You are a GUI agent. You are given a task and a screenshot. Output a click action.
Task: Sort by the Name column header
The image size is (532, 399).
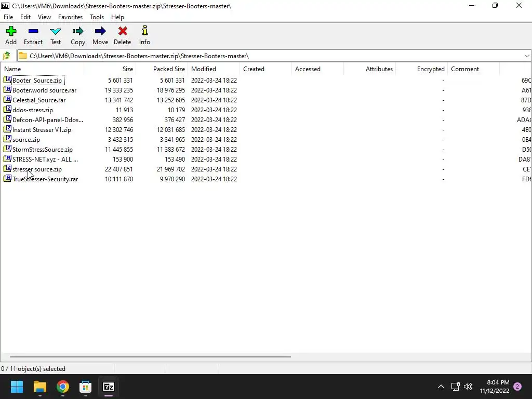point(43,69)
